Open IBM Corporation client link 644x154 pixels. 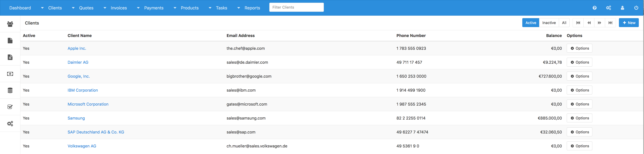click(83, 90)
